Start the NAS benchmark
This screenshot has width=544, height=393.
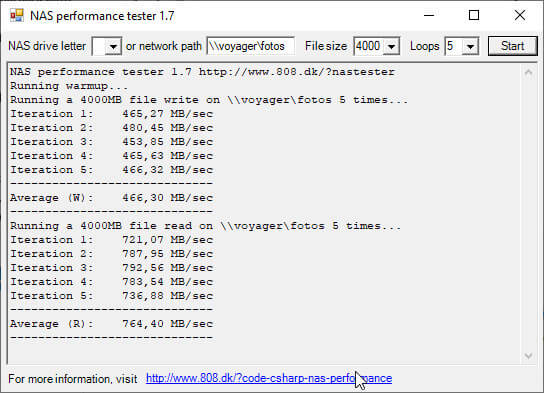512,46
